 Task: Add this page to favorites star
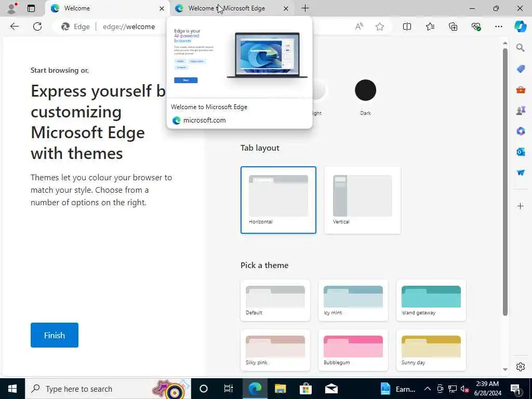(x=380, y=26)
